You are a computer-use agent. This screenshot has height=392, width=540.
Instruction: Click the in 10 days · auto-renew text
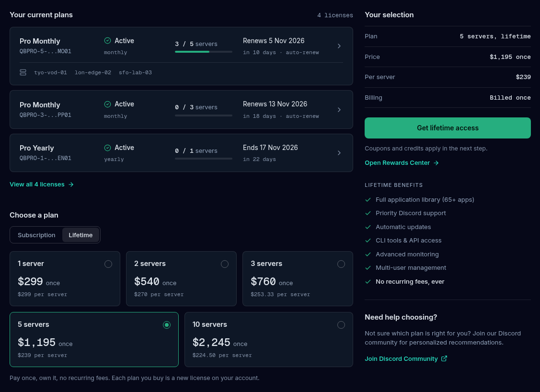281,52
